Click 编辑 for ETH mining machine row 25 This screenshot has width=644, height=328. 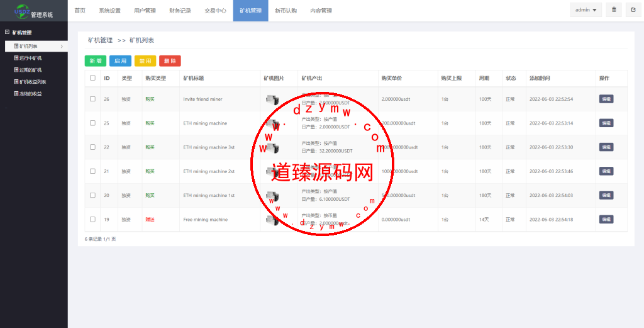pyautogui.click(x=606, y=123)
